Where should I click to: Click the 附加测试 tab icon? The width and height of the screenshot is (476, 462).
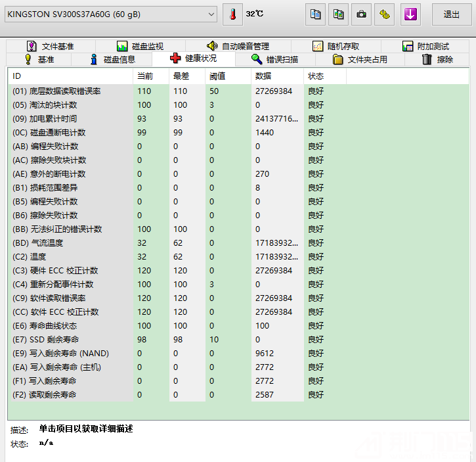click(x=408, y=46)
